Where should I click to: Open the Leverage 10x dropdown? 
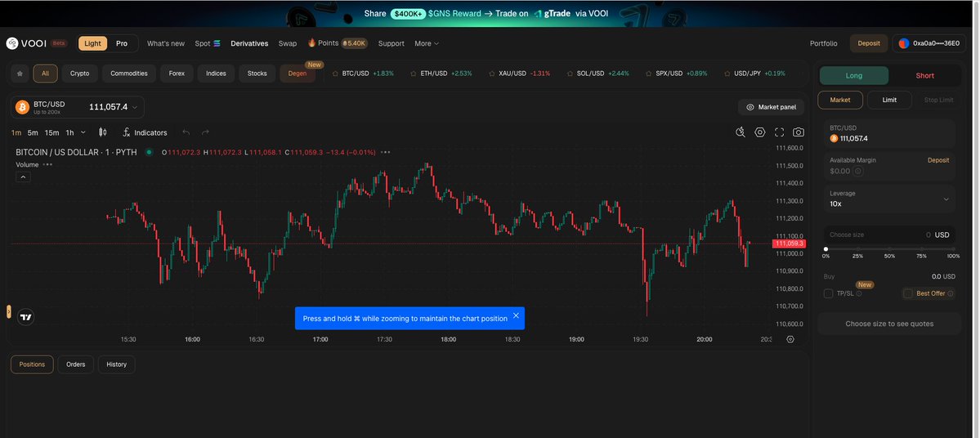[889, 199]
